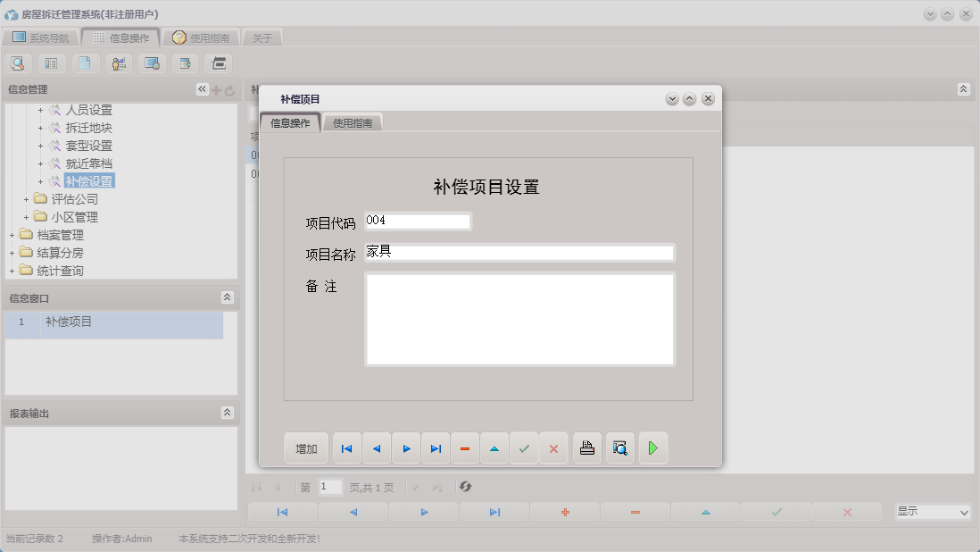
Task: Click the new document toolbar icon
Action: pos(86,63)
